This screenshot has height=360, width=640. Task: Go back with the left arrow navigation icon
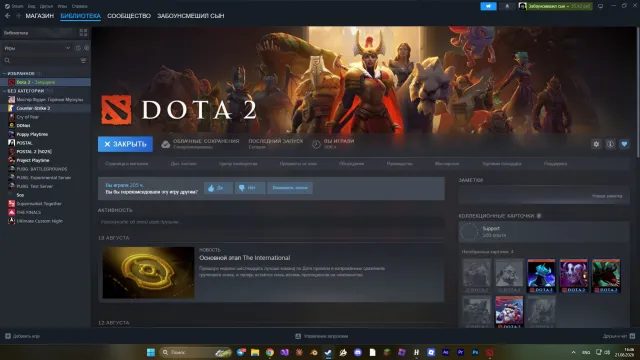[7, 16]
